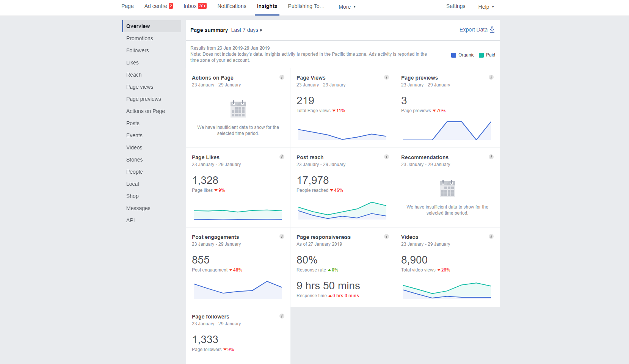Expand the More menu
The image size is (629, 364).
click(x=347, y=7)
